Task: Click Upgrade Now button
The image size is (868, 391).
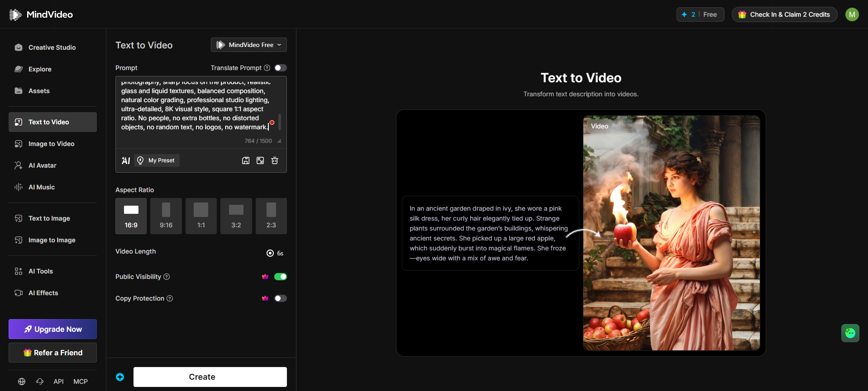Action: coord(52,329)
